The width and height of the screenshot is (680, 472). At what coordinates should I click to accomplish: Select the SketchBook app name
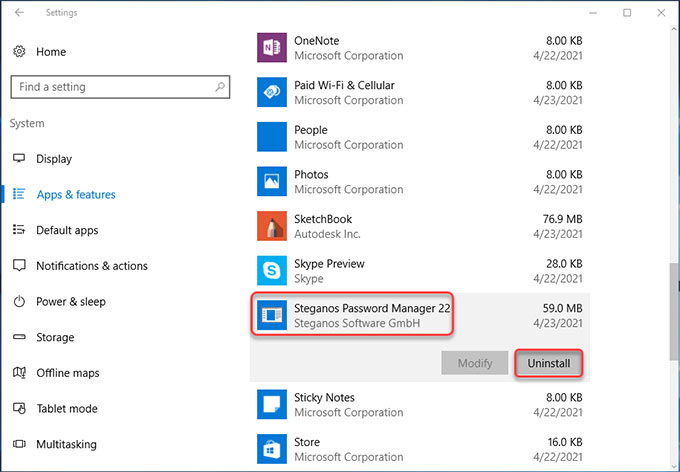pyautogui.click(x=323, y=219)
